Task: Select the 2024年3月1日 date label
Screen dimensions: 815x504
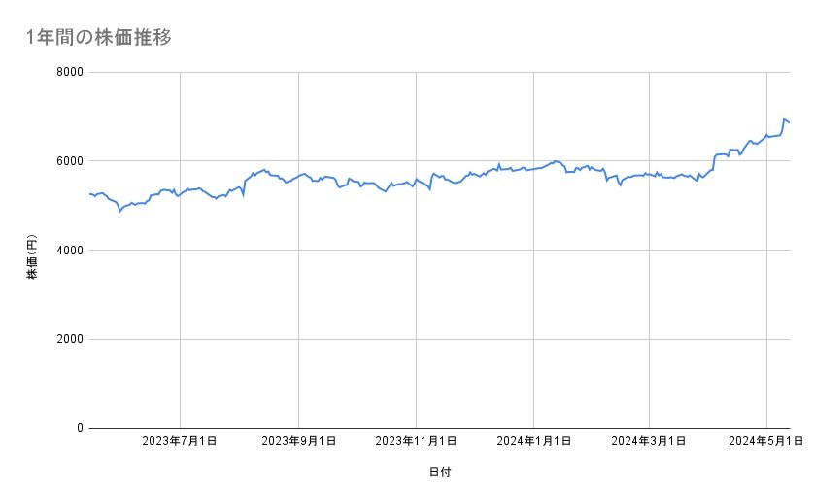Action: click(650, 442)
